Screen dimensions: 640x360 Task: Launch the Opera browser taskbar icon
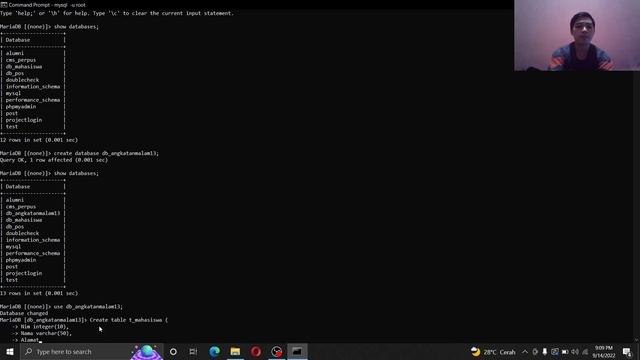(x=256, y=351)
